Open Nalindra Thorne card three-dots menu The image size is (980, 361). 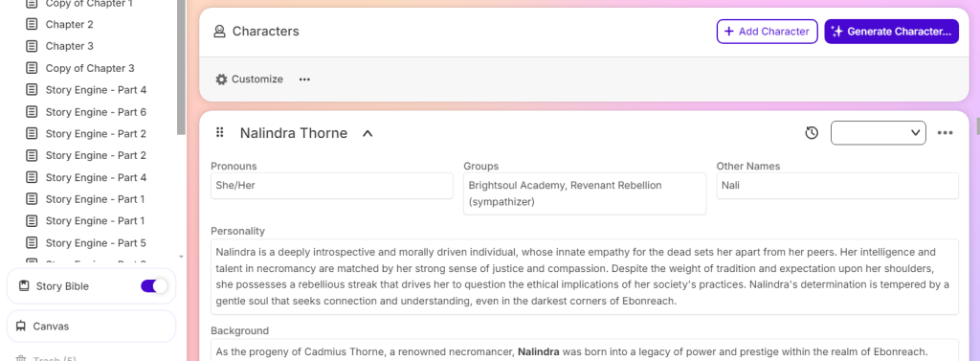pyautogui.click(x=945, y=133)
